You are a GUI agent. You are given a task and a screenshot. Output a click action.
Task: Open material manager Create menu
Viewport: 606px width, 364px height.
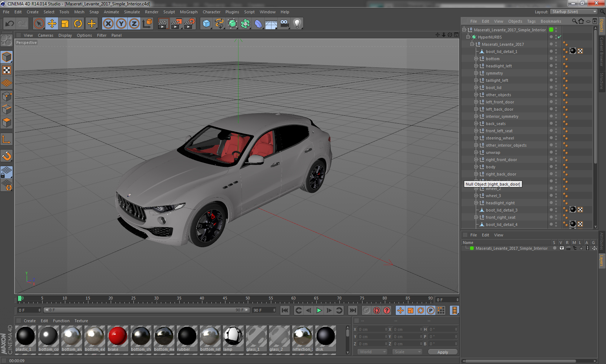point(30,321)
